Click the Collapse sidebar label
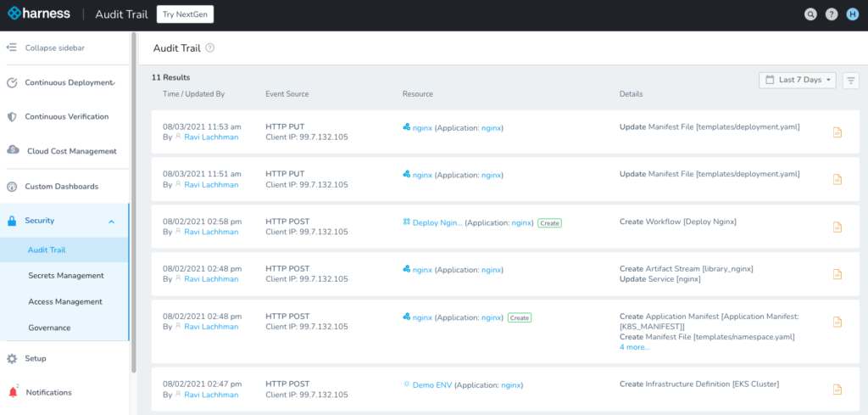 coord(55,48)
